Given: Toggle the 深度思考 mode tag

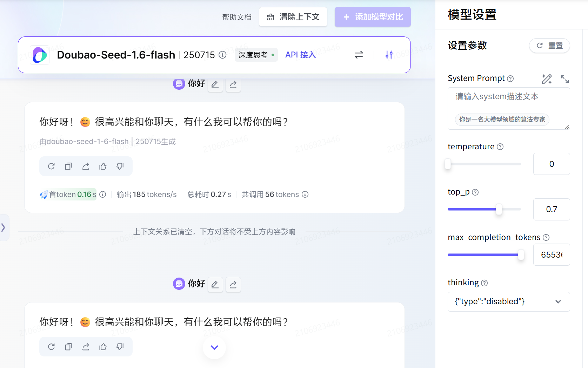Looking at the screenshot, I should 256,55.
